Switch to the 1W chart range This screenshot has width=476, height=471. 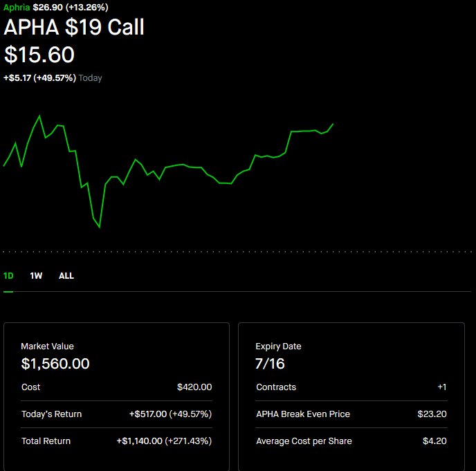(x=36, y=275)
